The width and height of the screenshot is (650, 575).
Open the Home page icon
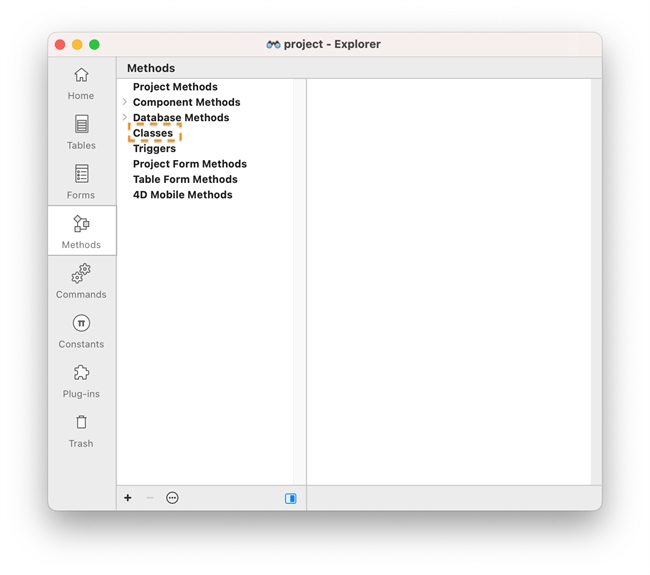pos(81,76)
